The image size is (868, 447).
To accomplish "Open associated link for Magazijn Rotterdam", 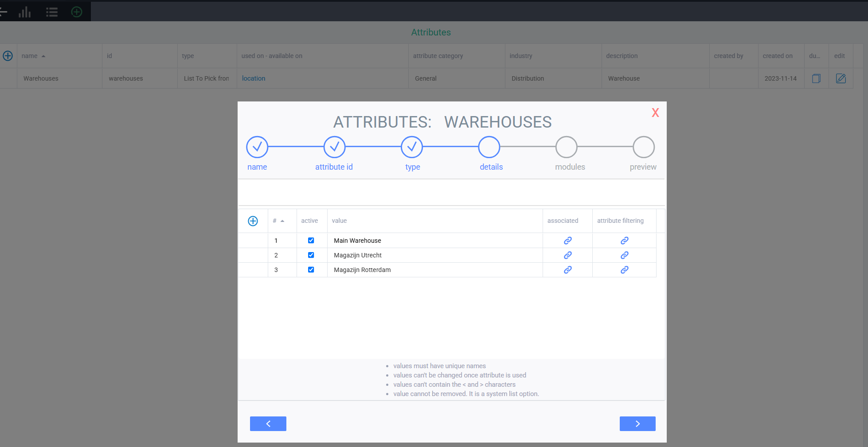I will tap(567, 270).
